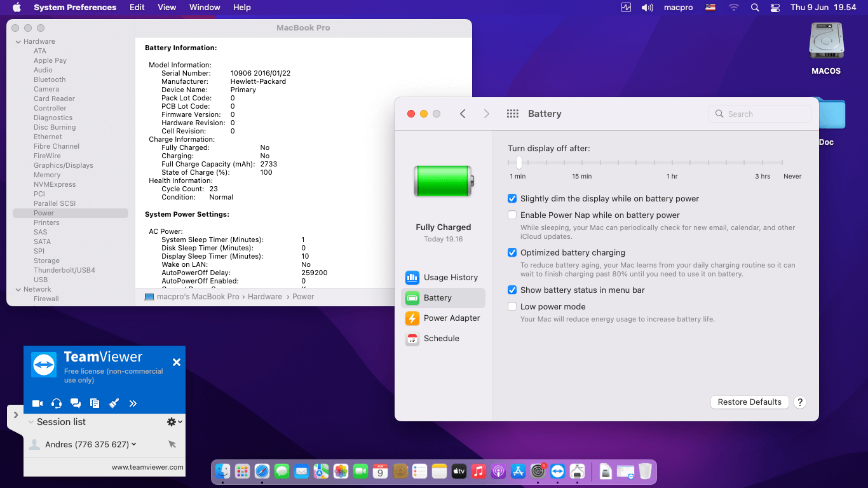Image resolution: width=868 pixels, height=488 pixels.
Task: Collapse the Hardware tree in System Information
Action: 18,41
